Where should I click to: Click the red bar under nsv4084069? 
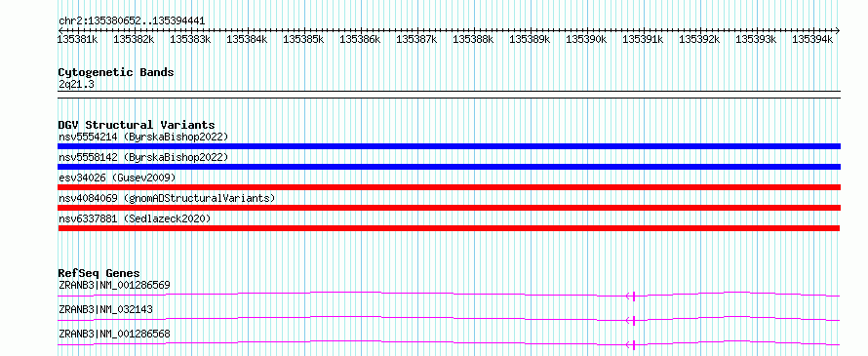449,208
